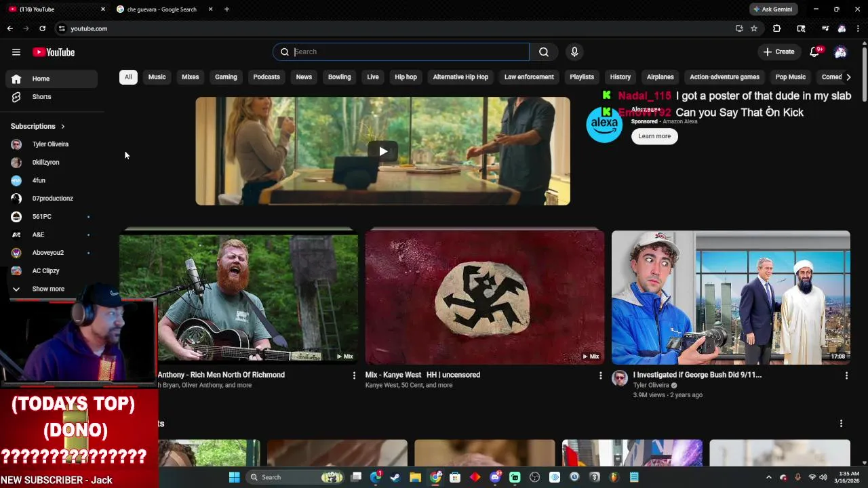
Task: Click the search magnifier button beside search box
Action: pos(544,52)
